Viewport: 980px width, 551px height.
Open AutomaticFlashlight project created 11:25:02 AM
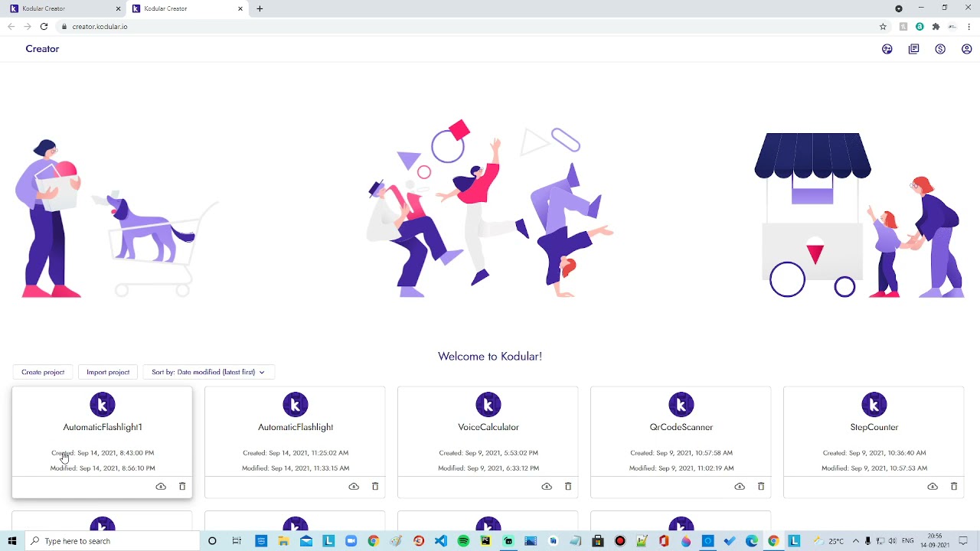coord(296,427)
